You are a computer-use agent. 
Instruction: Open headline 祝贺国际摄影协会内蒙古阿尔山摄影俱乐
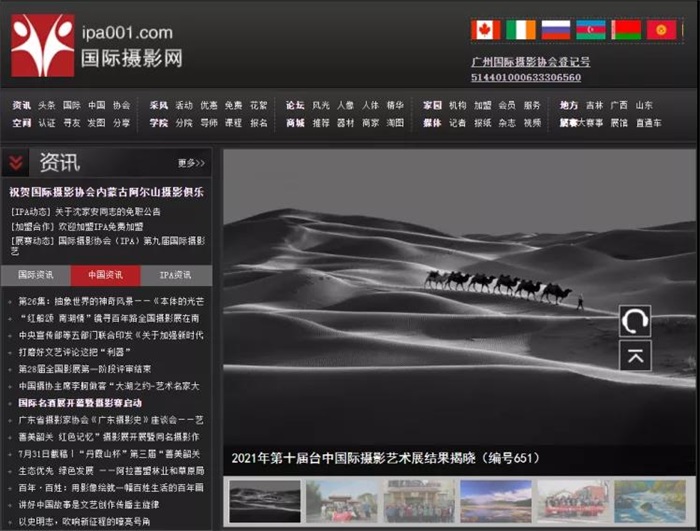pos(107,192)
